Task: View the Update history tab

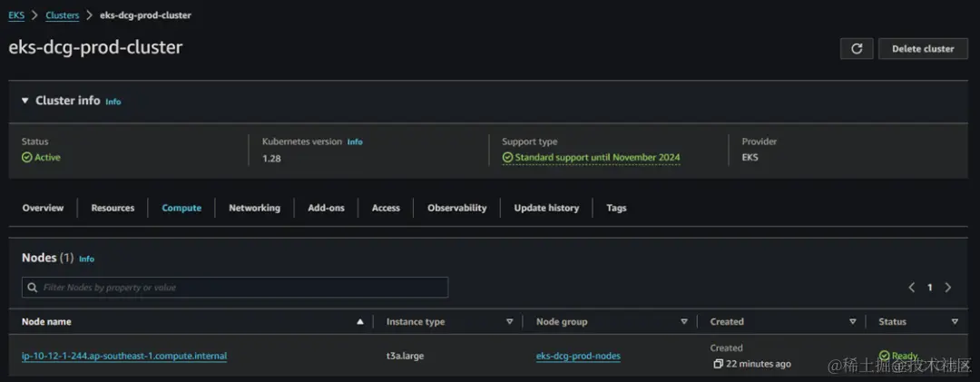Action: pos(546,208)
